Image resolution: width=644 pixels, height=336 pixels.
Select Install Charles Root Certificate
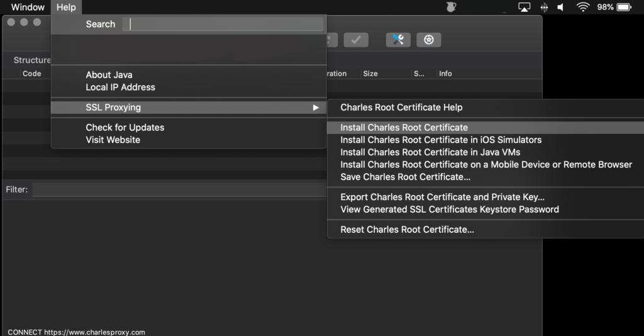[x=486, y=127]
